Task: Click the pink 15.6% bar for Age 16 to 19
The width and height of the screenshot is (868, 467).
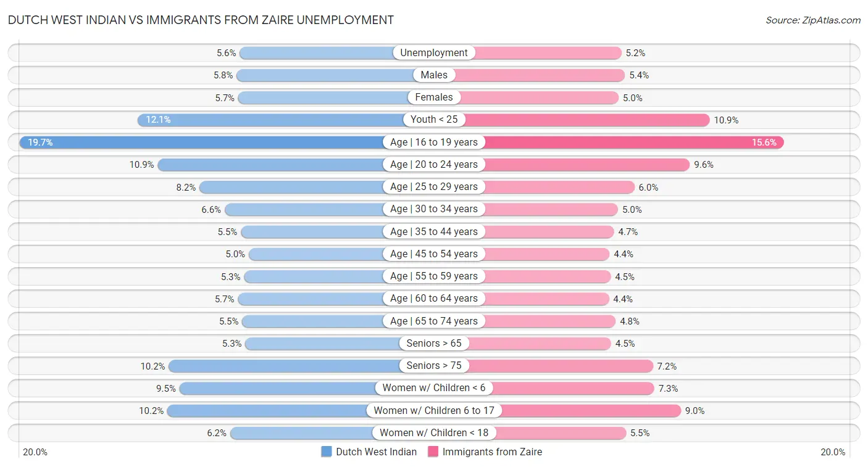Action: point(630,142)
